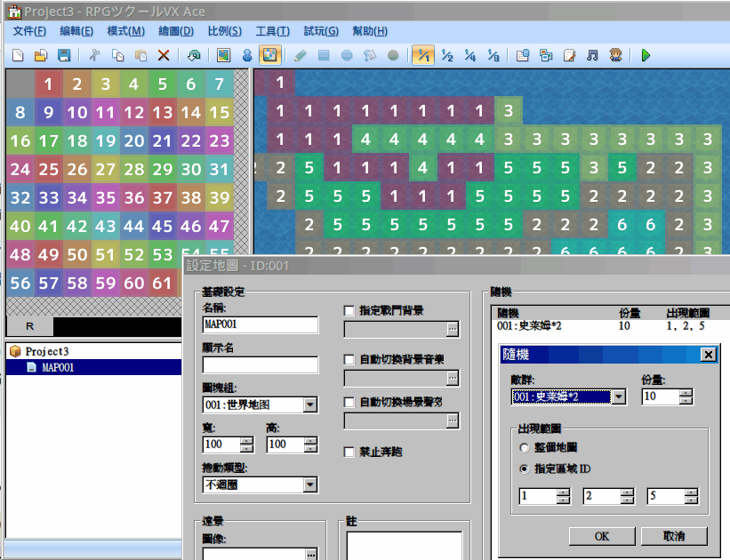Open the 模式 menu
The width and height of the screenshot is (730, 560).
click(x=125, y=31)
